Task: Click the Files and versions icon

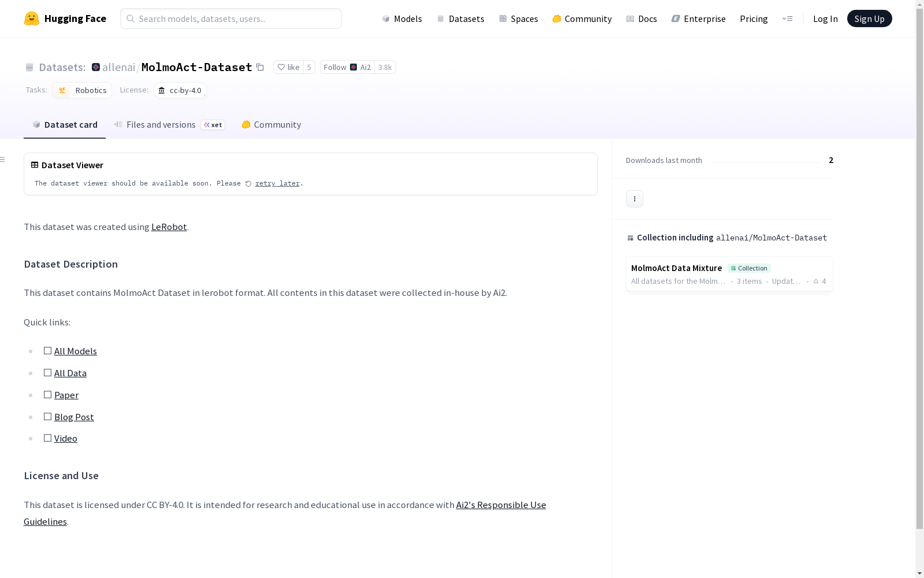Action: pos(118,124)
